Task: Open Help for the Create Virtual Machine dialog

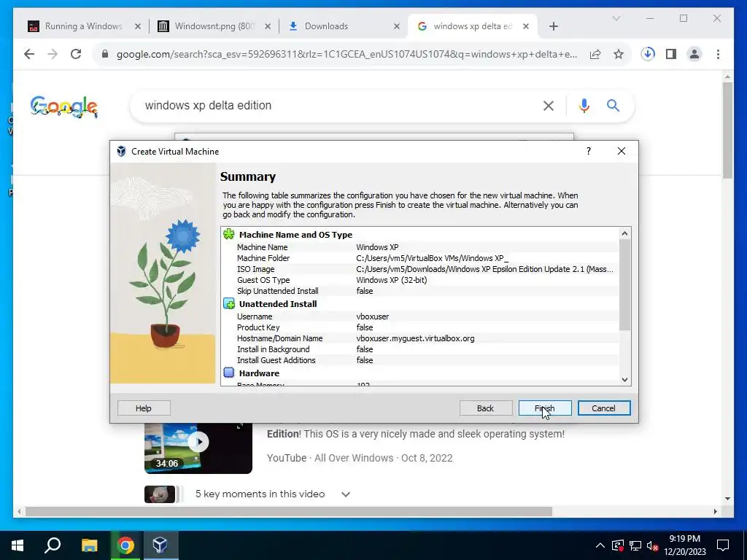Action: [144, 408]
